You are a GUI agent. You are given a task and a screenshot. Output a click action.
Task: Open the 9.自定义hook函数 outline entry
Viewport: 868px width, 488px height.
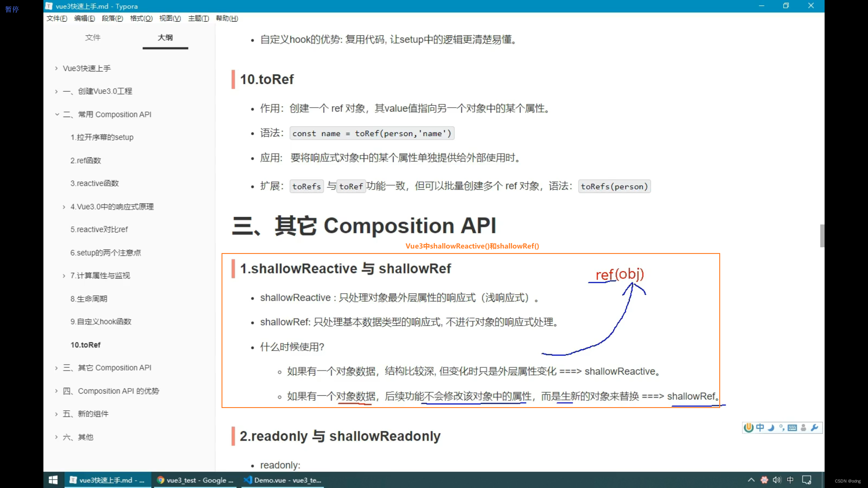(100, 321)
